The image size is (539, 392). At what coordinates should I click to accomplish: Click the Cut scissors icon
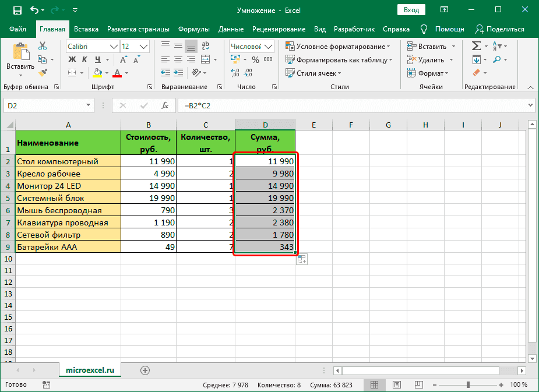(43, 47)
